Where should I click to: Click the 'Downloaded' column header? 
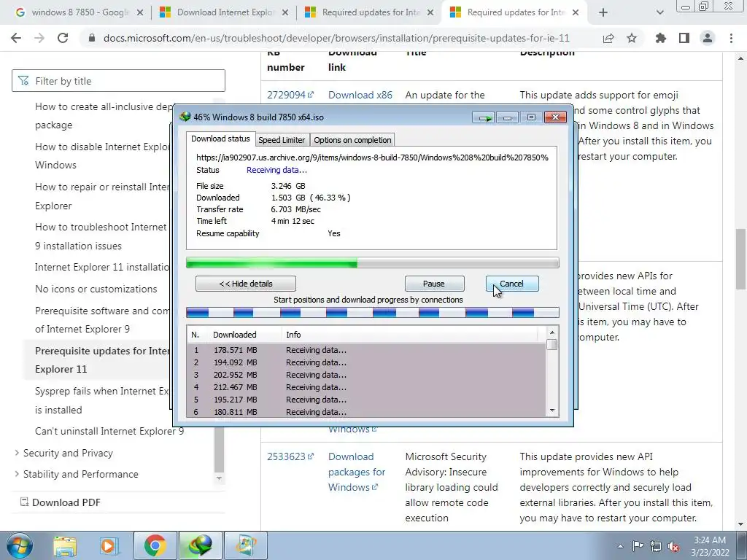(x=245, y=335)
